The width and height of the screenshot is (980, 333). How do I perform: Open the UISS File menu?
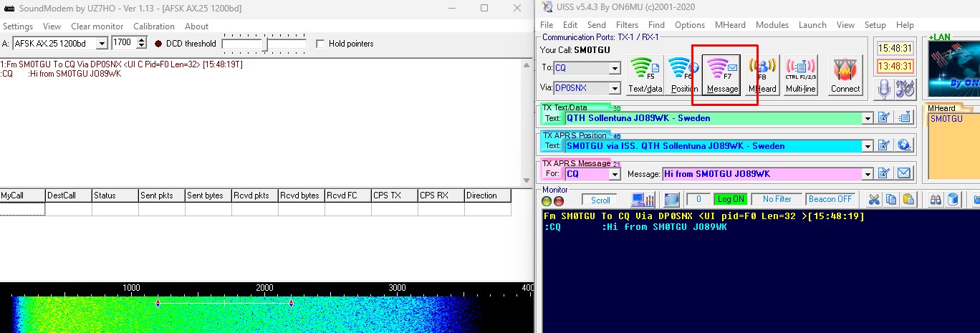coord(547,25)
